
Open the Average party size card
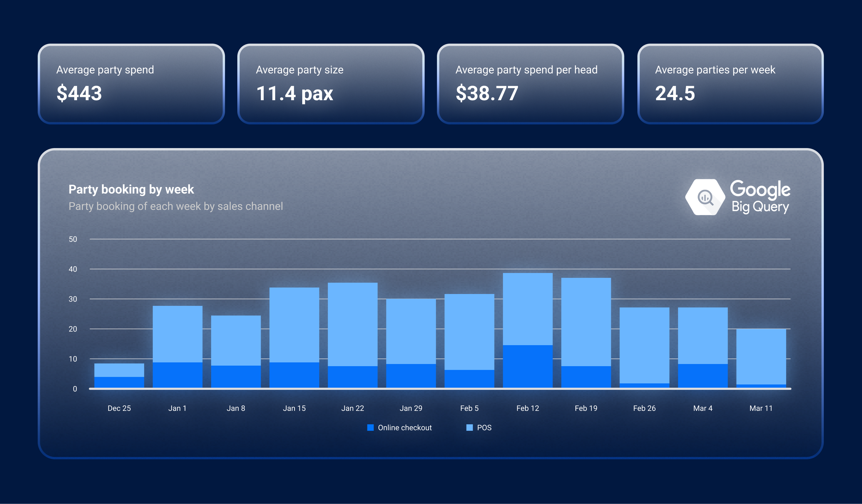[331, 84]
